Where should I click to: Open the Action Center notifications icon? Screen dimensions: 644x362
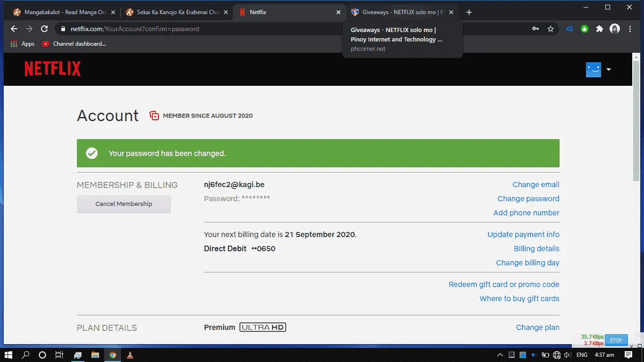pos(628,355)
